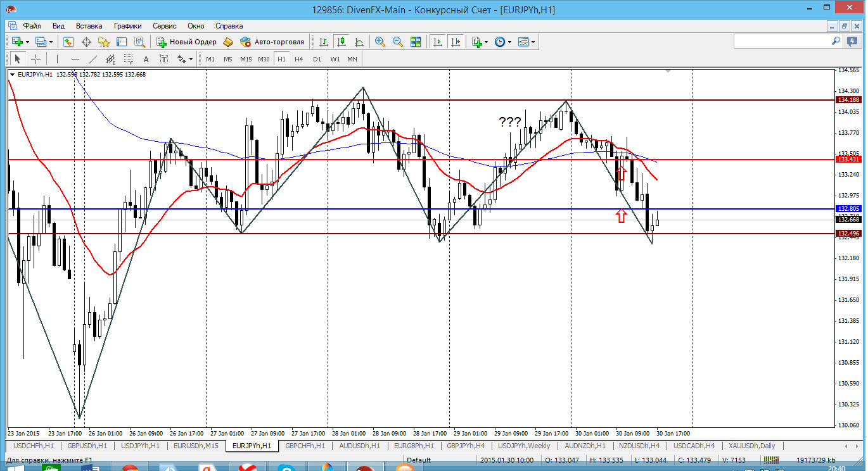
Task: Switch to MN timeframe
Action: (x=352, y=59)
